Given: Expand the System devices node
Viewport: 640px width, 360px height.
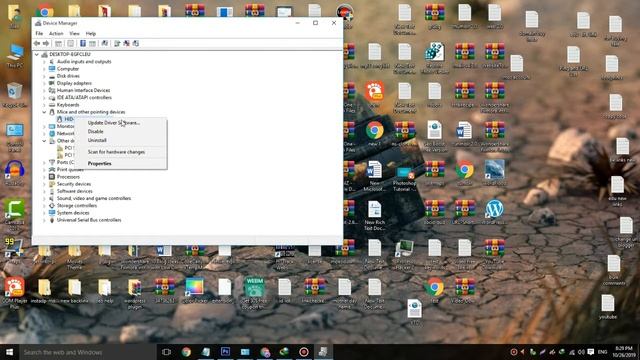Looking at the screenshot, I should [x=44, y=213].
